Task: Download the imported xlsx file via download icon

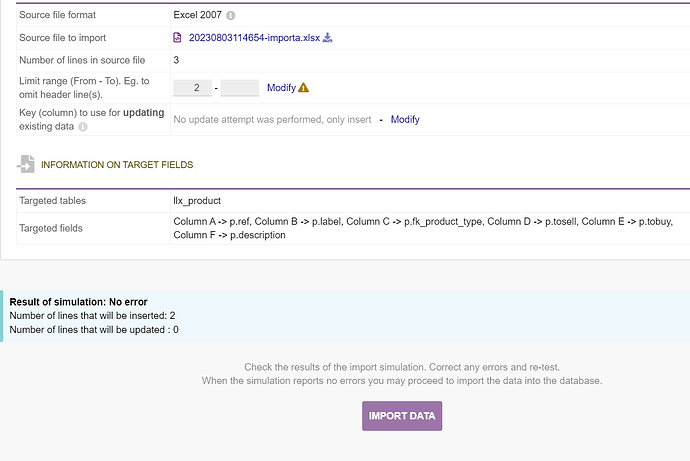Action: (327, 38)
